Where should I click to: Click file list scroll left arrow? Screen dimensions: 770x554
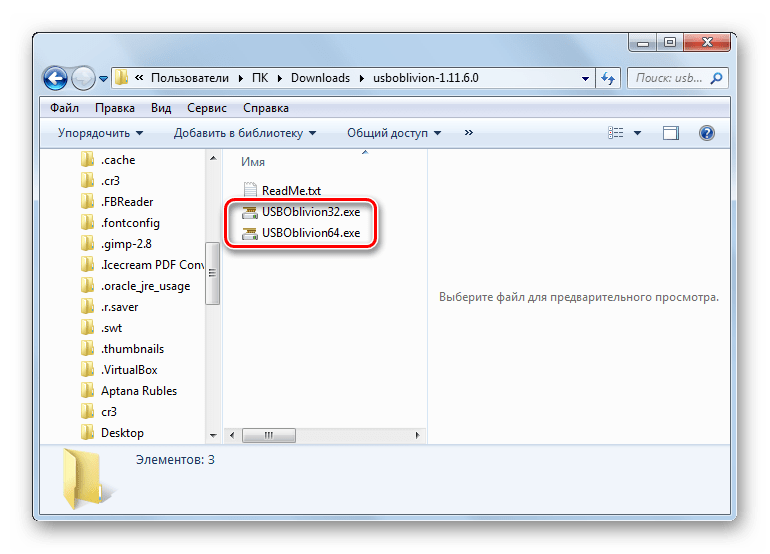point(232,435)
